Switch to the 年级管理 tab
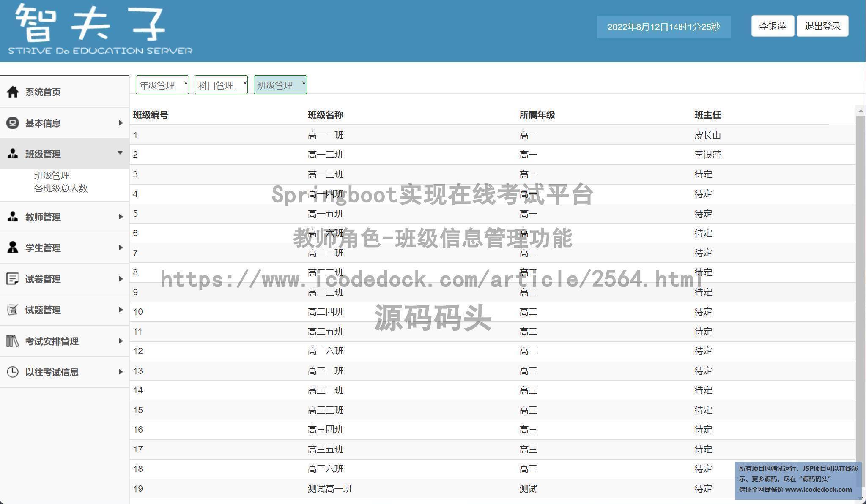Image resolution: width=866 pixels, height=504 pixels. point(157,85)
